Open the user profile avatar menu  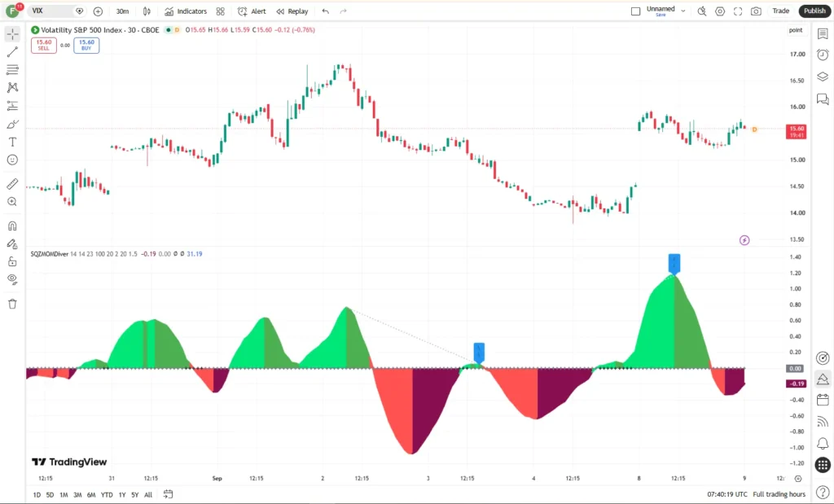tap(13, 10)
